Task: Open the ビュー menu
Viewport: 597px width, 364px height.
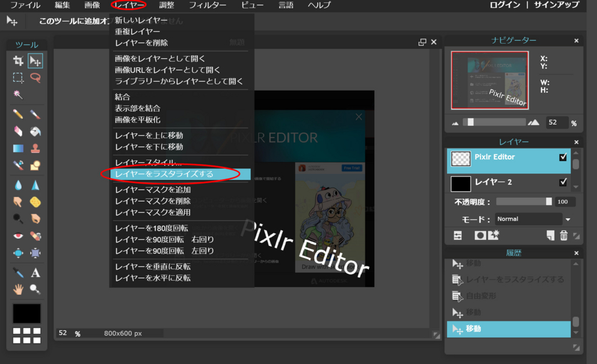Action: pyautogui.click(x=252, y=5)
